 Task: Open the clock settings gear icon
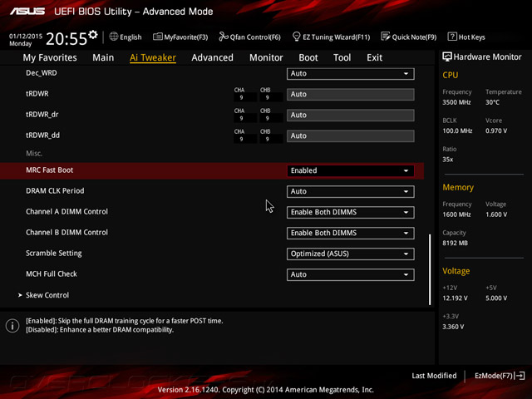[x=93, y=35]
